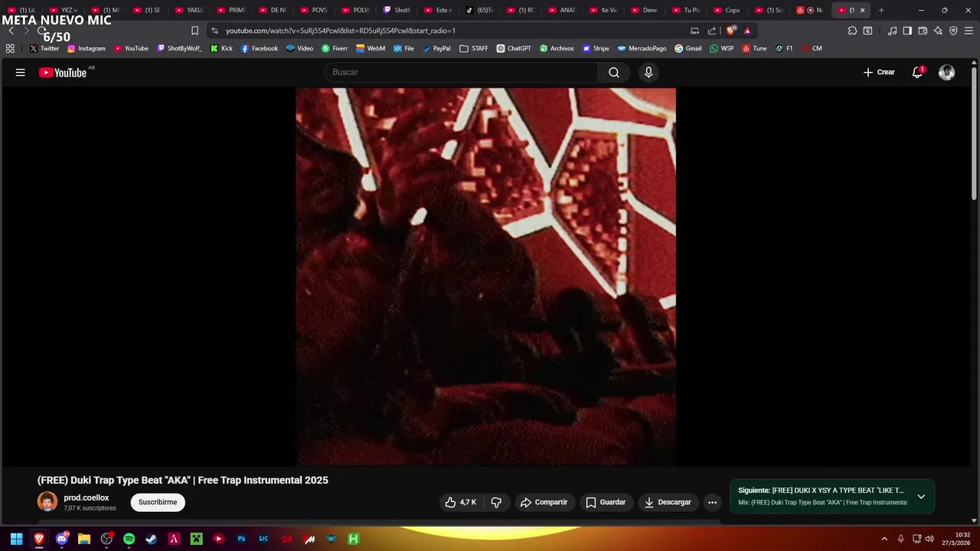Switch to the YAKUZA tab
980x551 pixels.
tap(189, 10)
